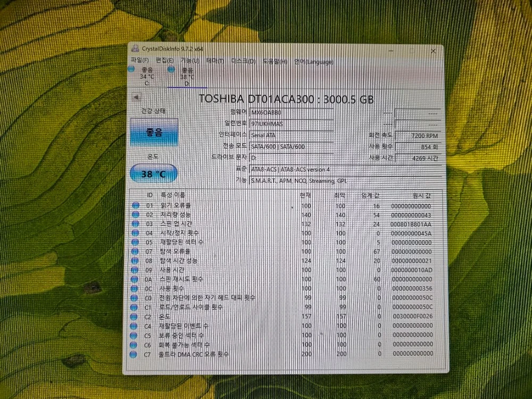
Task: Click raw value 0030000F0026 in 온도 row
Action: [x=413, y=316]
